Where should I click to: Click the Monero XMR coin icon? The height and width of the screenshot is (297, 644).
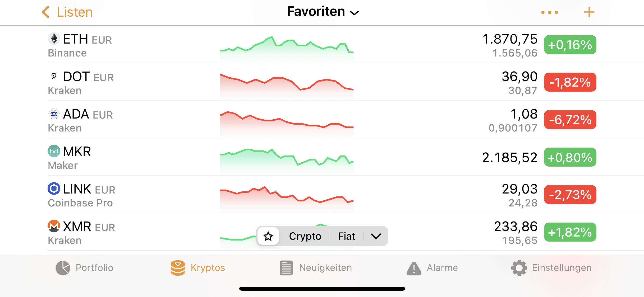(x=54, y=226)
